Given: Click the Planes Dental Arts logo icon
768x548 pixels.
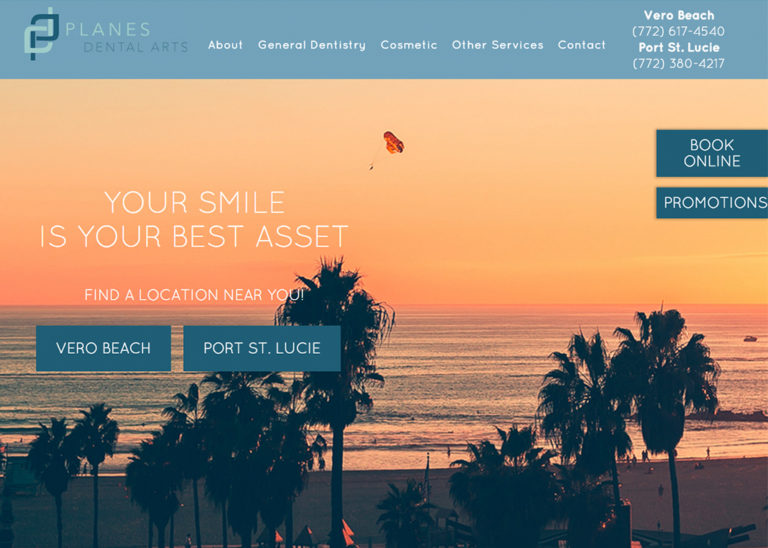Looking at the screenshot, I should pyautogui.click(x=42, y=34).
